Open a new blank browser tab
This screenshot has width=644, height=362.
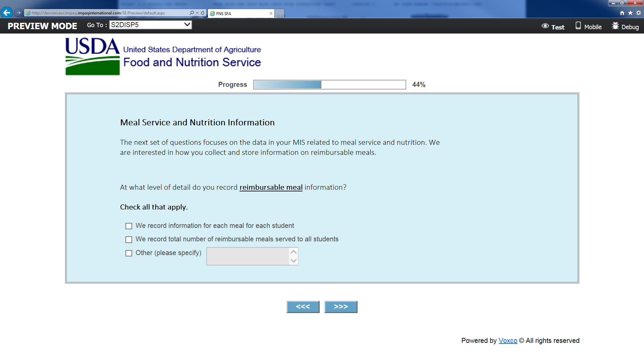pyautogui.click(x=279, y=13)
